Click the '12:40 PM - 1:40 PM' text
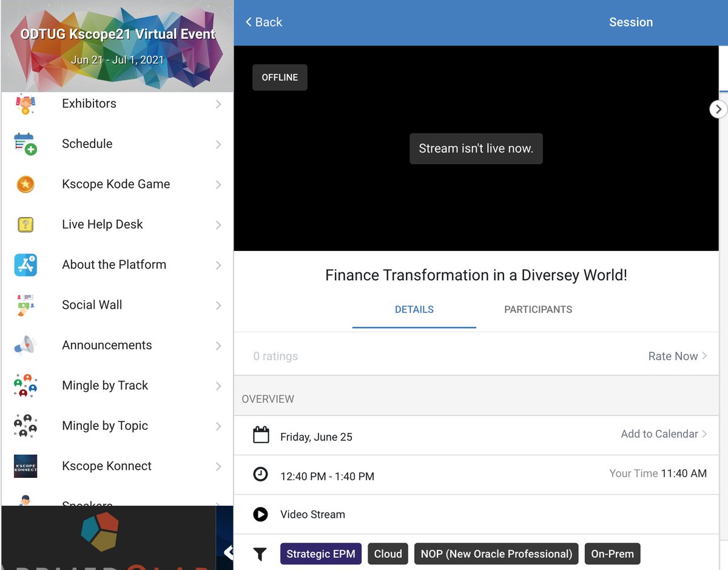The width and height of the screenshot is (728, 570). (327, 477)
